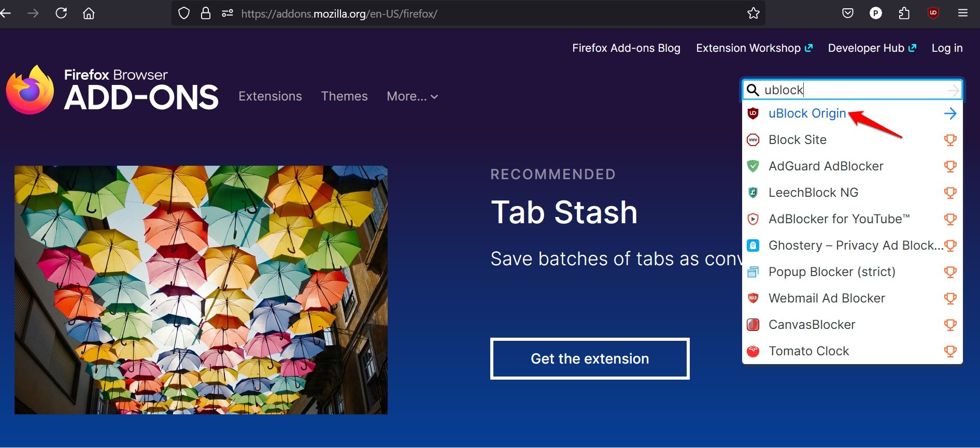Open the Extensions navigation item
Screen dimensions: 980x448
click(270, 96)
